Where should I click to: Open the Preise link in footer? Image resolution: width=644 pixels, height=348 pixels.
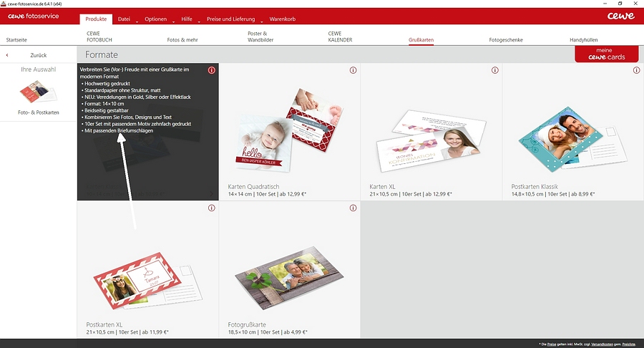click(551, 344)
